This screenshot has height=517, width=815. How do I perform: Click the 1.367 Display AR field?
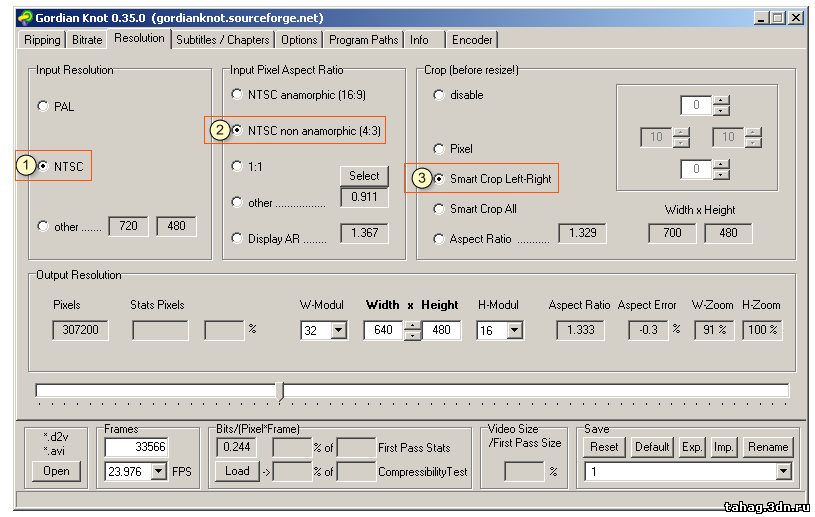(364, 233)
